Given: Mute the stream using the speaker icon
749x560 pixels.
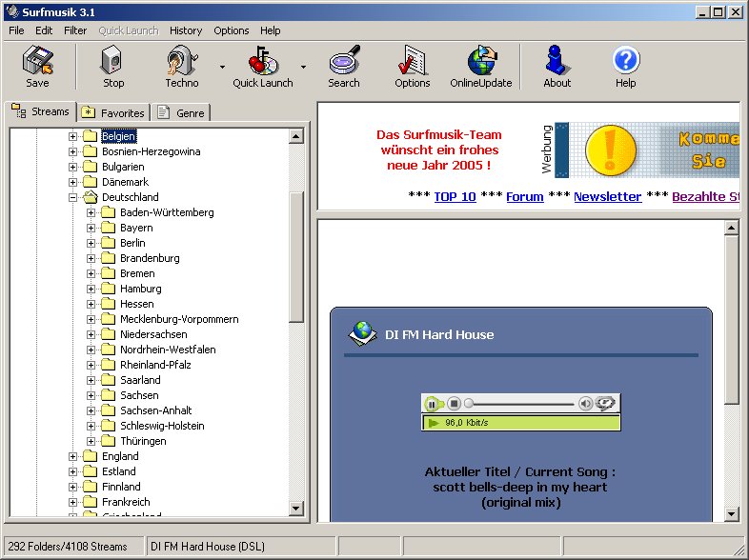Looking at the screenshot, I should point(585,404).
